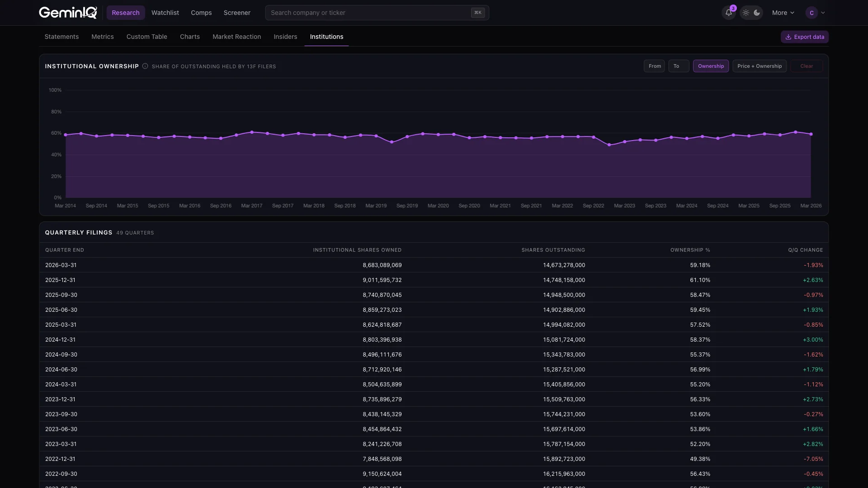The image size is (868, 488).
Task: Switch to dark theme moon icon
Action: pyautogui.click(x=757, y=13)
